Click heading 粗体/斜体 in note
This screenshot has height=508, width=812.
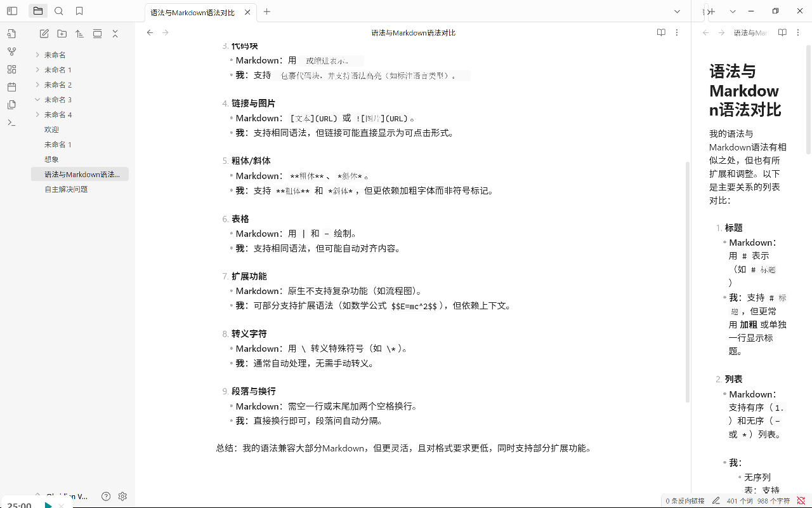251,161
